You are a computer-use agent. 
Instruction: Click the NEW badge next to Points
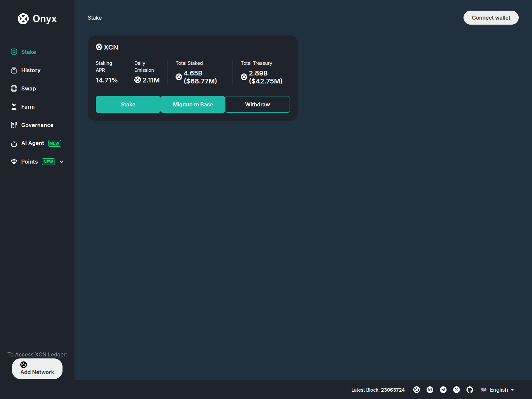click(x=49, y=162)
